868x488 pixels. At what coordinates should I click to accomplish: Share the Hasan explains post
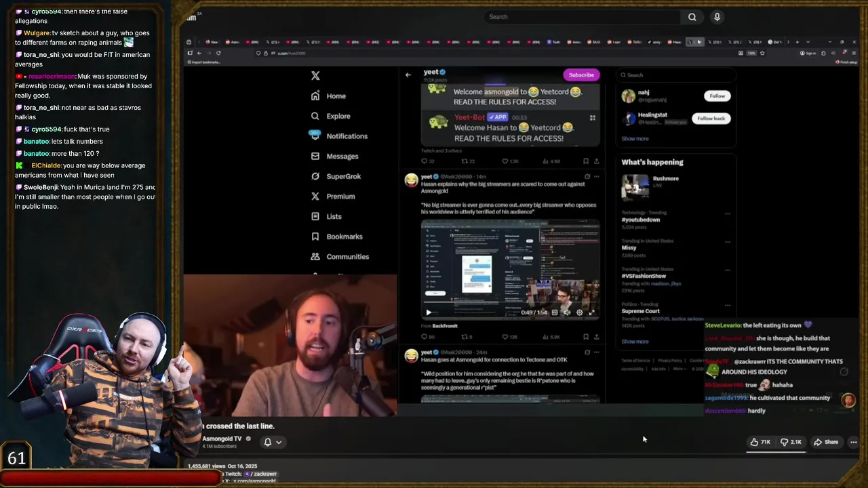coord(597,337)
